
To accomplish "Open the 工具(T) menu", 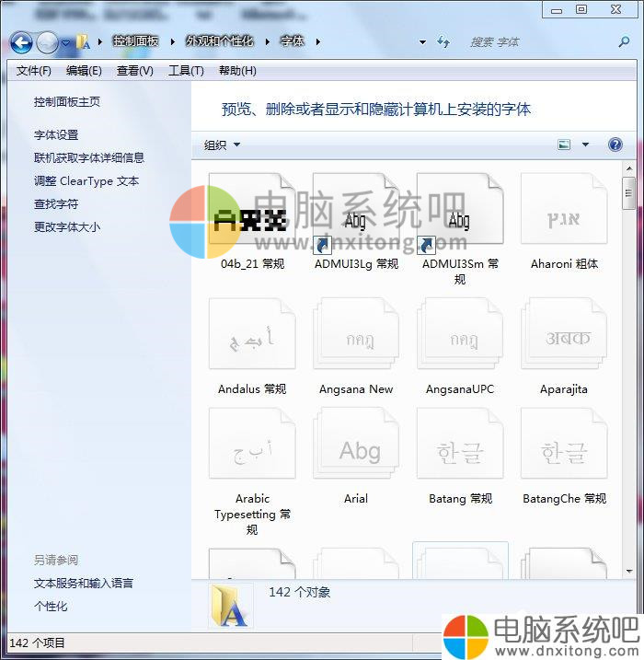I will click(185, 71).
